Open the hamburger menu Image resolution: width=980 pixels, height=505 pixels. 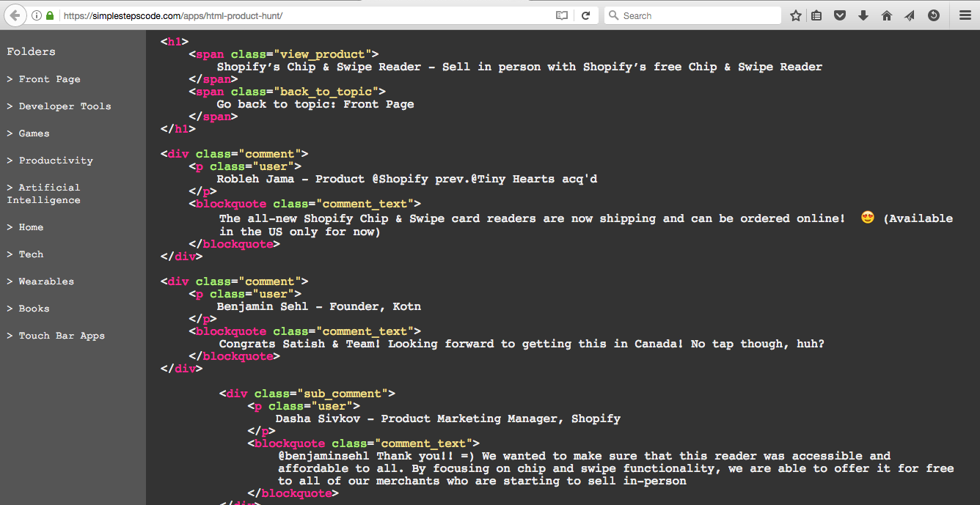(965, 15)
